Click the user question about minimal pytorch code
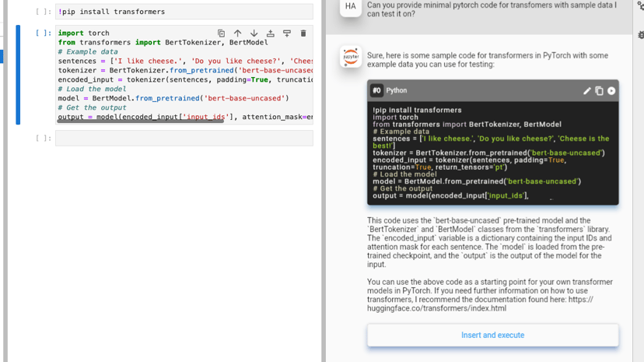Screen dimensions: 644x362 492,9
